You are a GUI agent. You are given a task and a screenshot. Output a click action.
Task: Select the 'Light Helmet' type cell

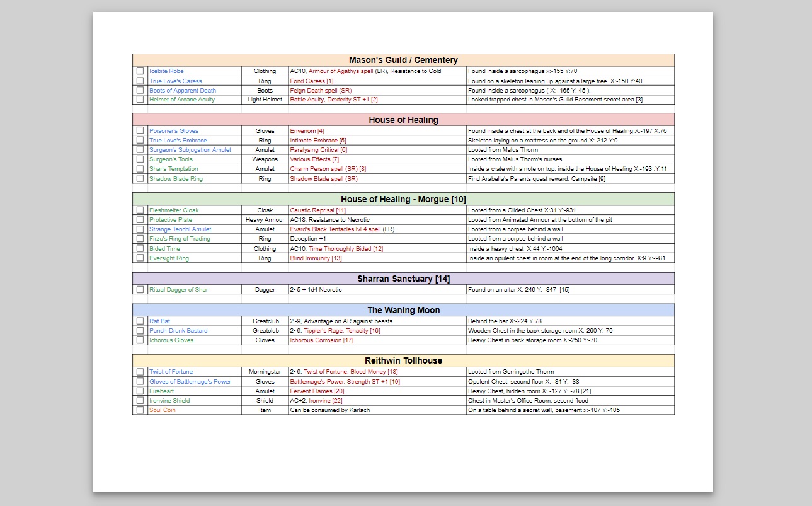[x=265, y=100]
